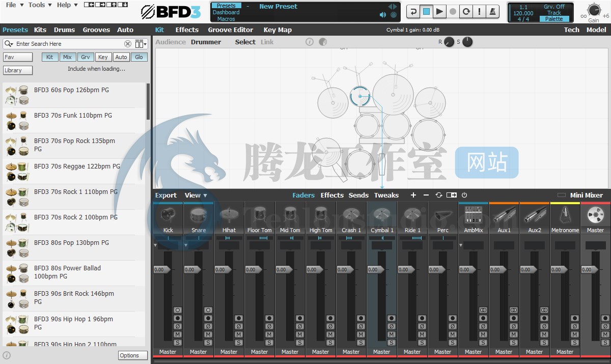Switch to the Grooves browser tab

click(x=96, y=30)
